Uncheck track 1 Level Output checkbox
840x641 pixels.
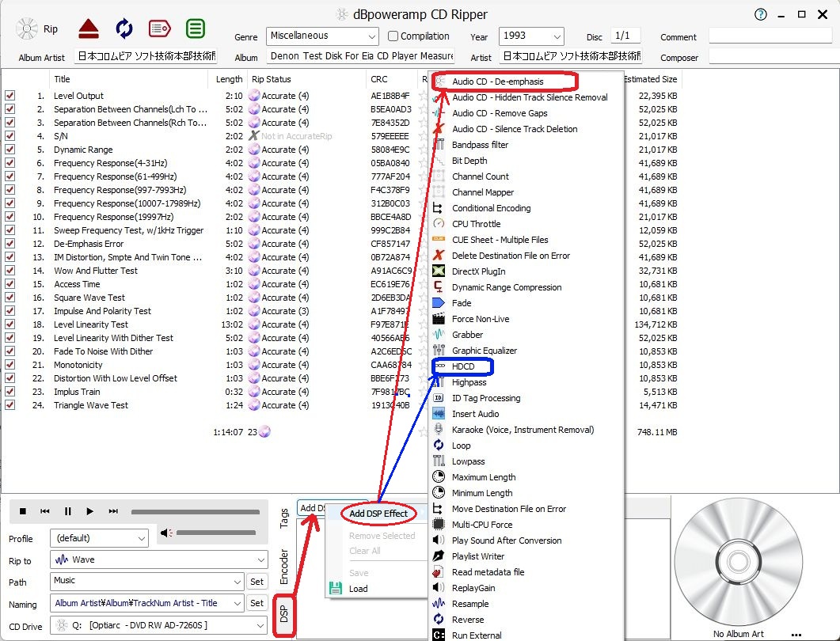pos(10,96)
